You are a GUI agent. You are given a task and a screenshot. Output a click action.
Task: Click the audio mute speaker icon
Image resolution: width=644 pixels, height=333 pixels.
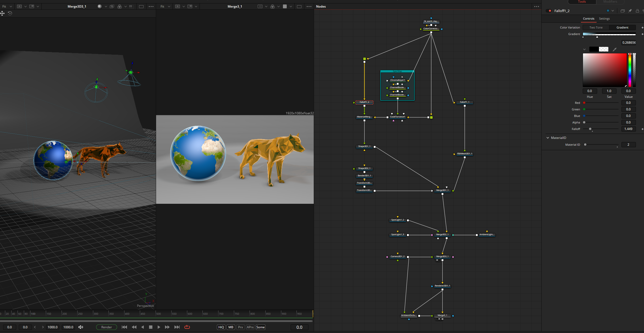click(81, 327)
